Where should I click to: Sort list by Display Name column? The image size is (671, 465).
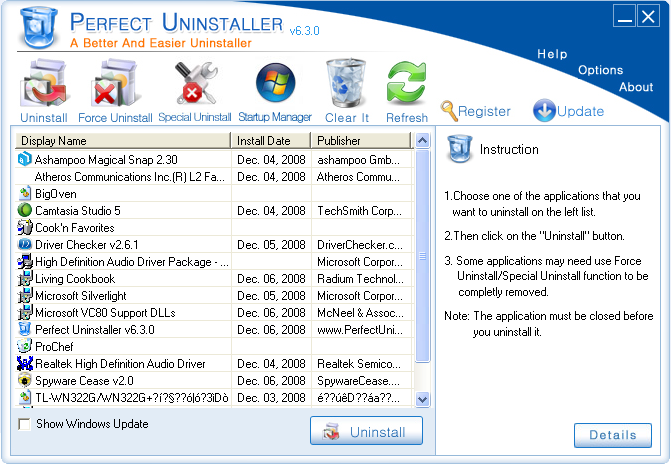(123, 141)
